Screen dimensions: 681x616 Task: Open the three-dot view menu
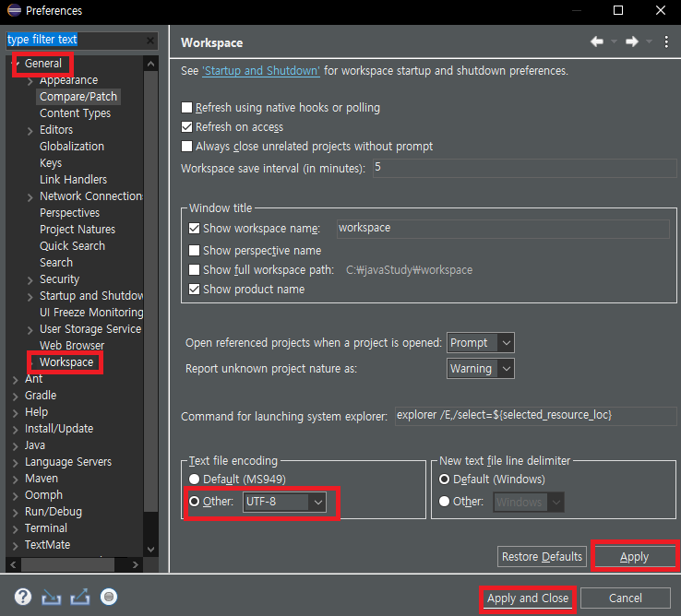pos(666,41)
